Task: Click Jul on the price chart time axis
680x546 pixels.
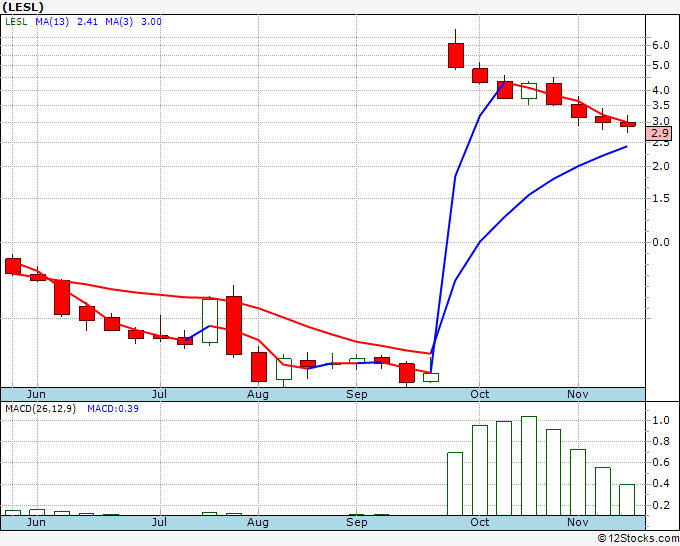Action: 160,394
